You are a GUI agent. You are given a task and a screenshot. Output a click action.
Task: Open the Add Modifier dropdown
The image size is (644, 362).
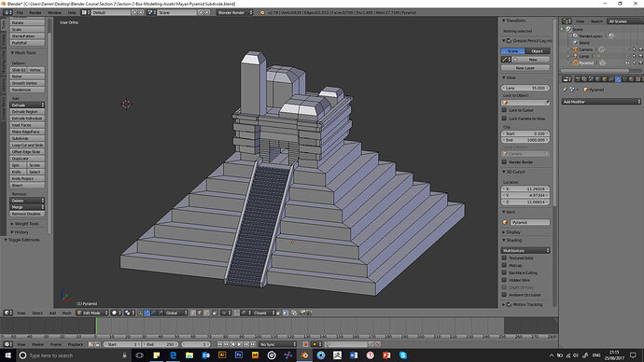point(601,102)
